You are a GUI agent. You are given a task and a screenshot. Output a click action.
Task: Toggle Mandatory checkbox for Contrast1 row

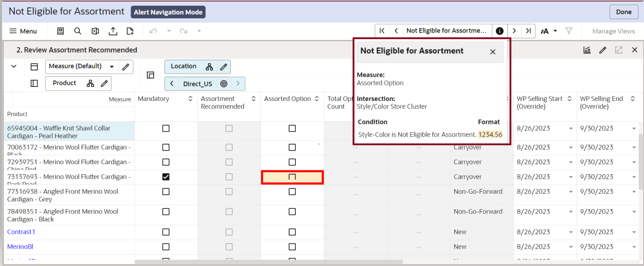pyautogui.click(x=166, y=232)
